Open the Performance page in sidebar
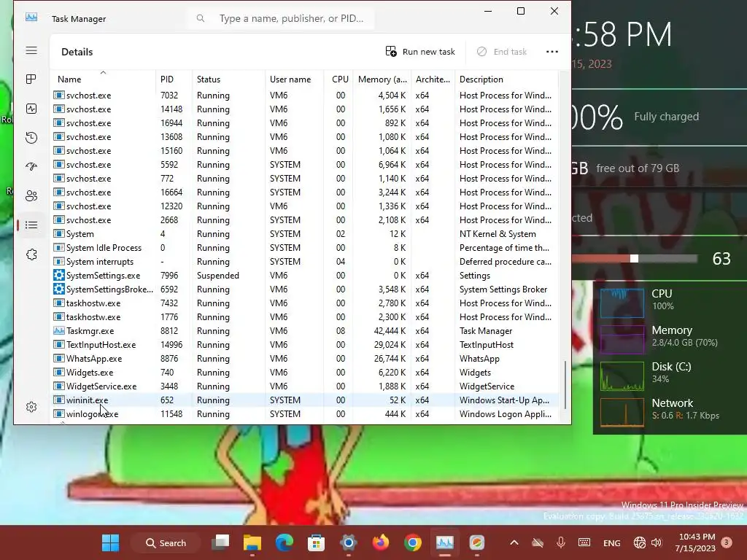747x560 pixels. [31, 109]
